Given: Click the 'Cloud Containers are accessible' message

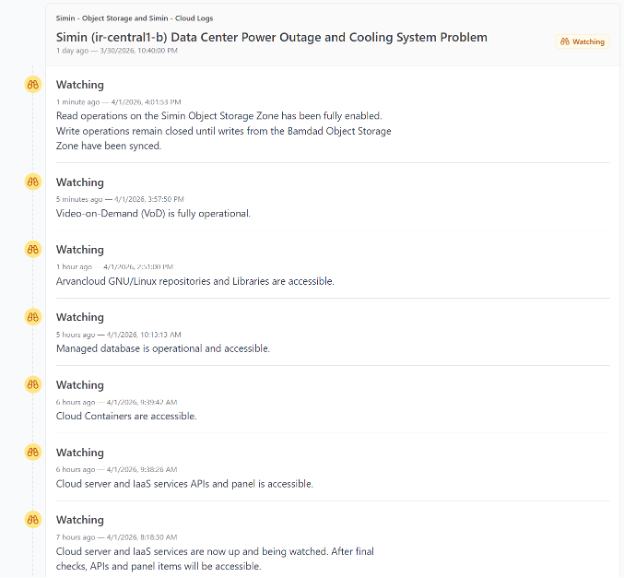Looking at the screenshot, I should pyautogui.click(x=126, y=416).
